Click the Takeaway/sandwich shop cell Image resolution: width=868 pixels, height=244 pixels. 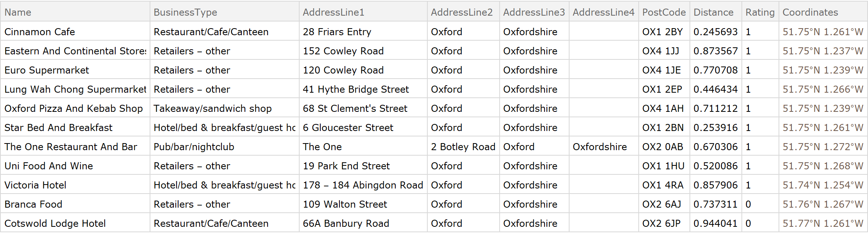click(x=213, y=108)
